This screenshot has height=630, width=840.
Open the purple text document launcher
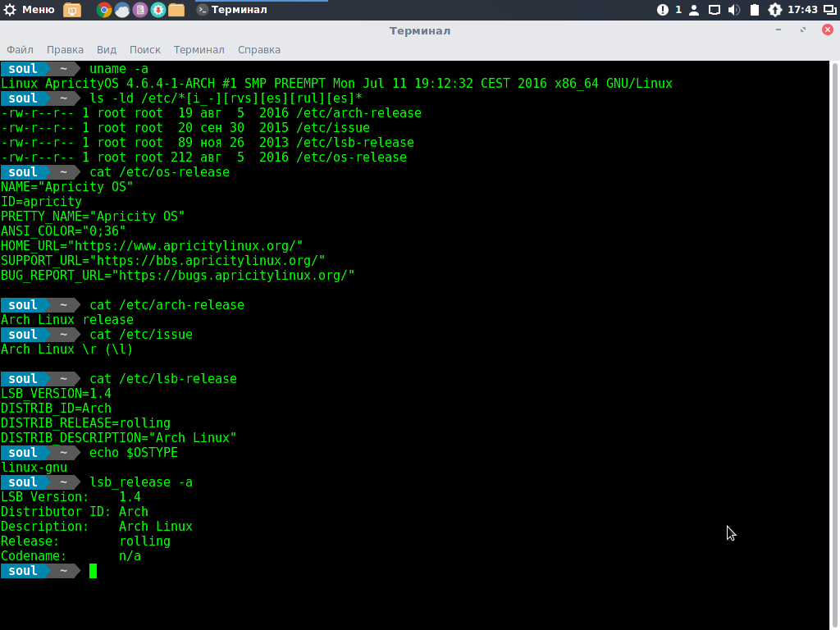(x=139, y=10)
